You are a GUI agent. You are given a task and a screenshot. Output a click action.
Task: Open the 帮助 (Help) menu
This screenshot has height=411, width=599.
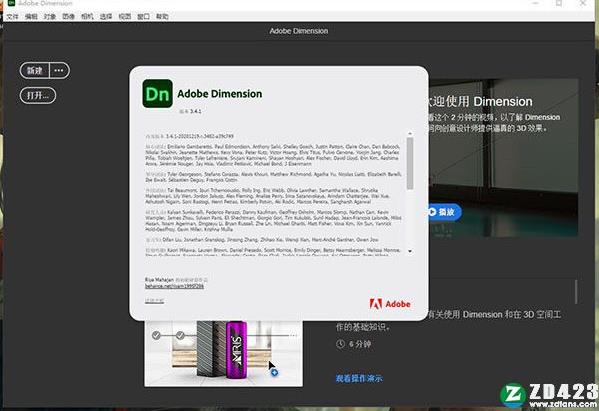coord(162,16)
